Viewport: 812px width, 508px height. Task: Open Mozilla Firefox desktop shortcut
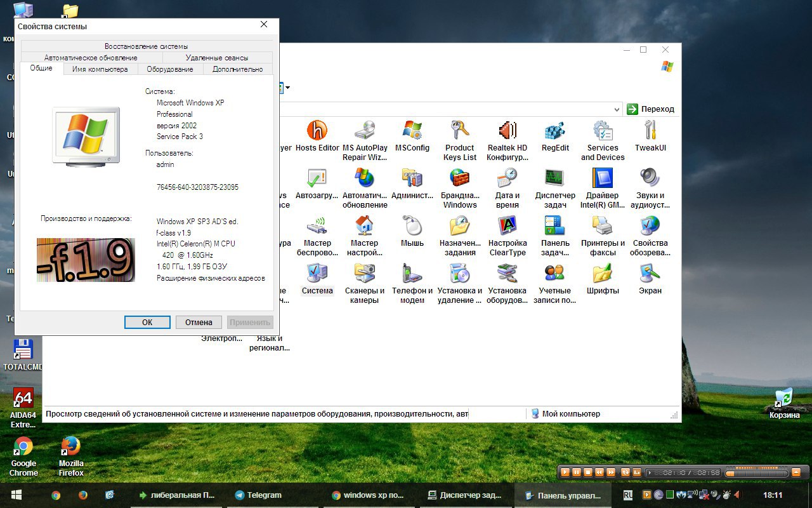[x=71, y=456]
